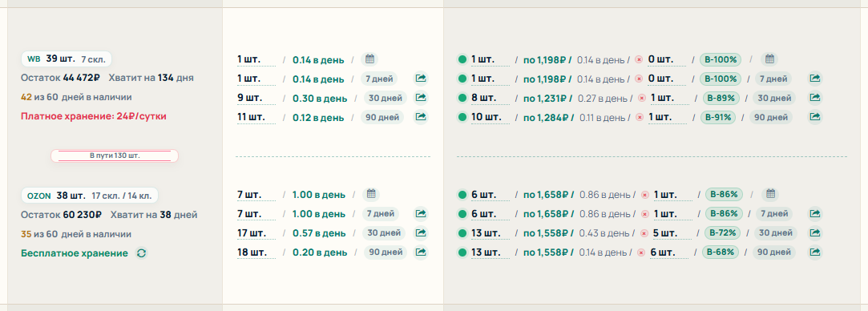Viewport: 868px width, 311px height.
Task: Click B-100% badge in the 7 дней row
Action: [721, 79]
